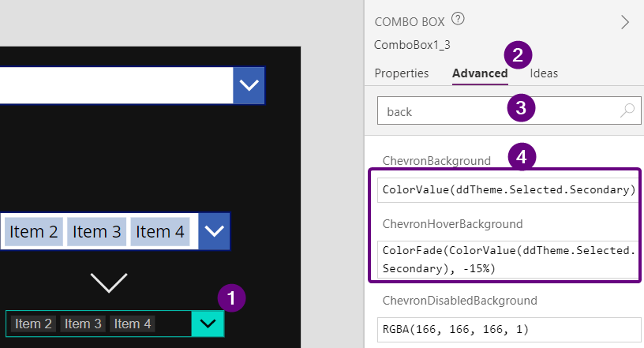644x348 pixels.
Task: Select Item 4 tag in middle combo box
Action: coord(159,232)
